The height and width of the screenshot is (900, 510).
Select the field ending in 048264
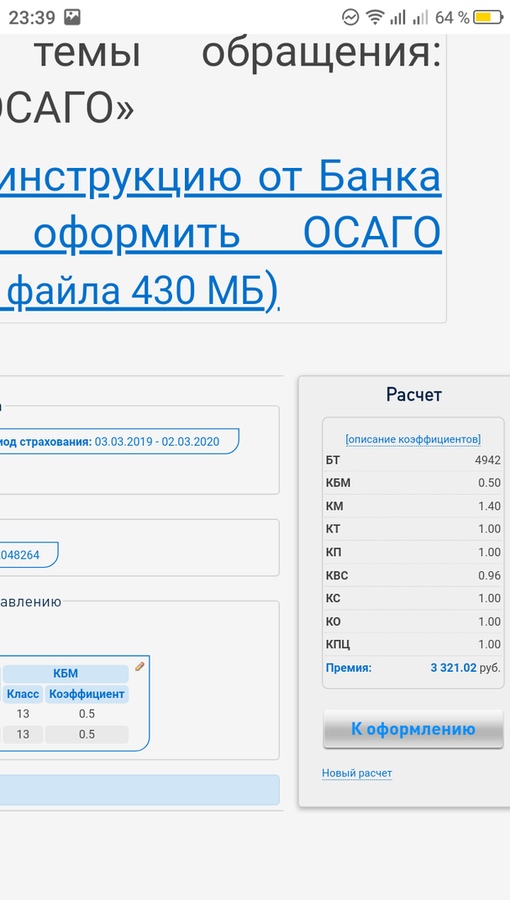[29, 554]
